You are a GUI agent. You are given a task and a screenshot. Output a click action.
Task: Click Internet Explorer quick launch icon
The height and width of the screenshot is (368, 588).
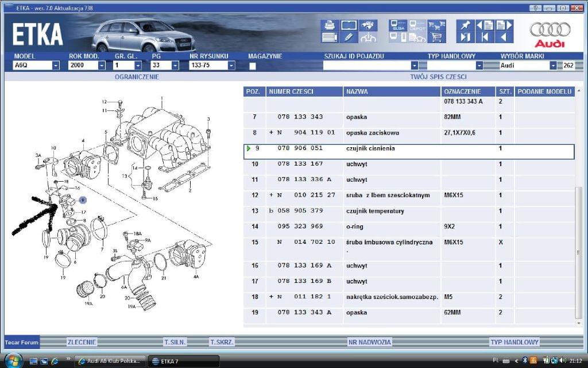(x=55, y=361)
